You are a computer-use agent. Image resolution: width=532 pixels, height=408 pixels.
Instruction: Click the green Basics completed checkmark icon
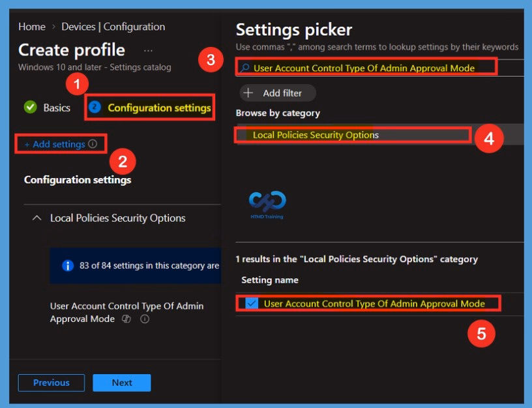click(31, 107)
